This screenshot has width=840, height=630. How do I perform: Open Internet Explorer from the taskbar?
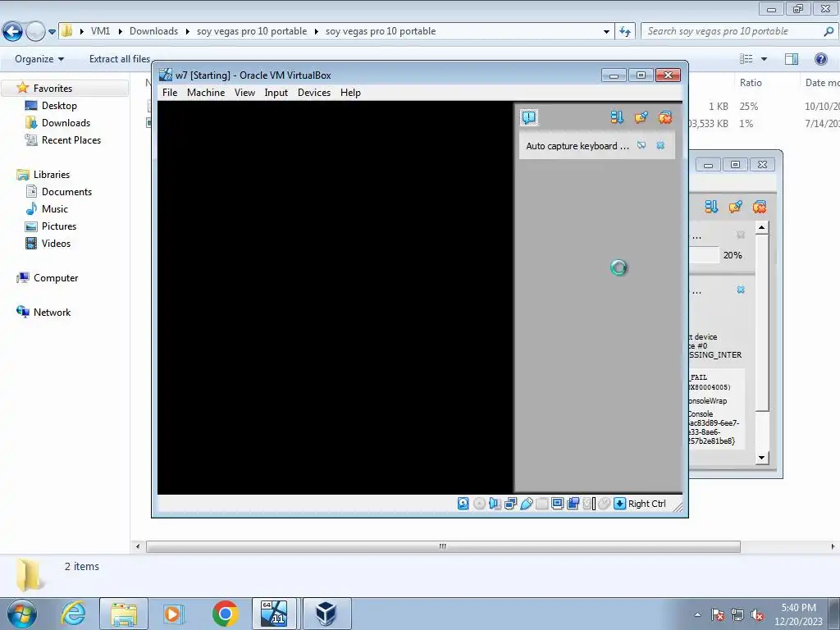73,614
